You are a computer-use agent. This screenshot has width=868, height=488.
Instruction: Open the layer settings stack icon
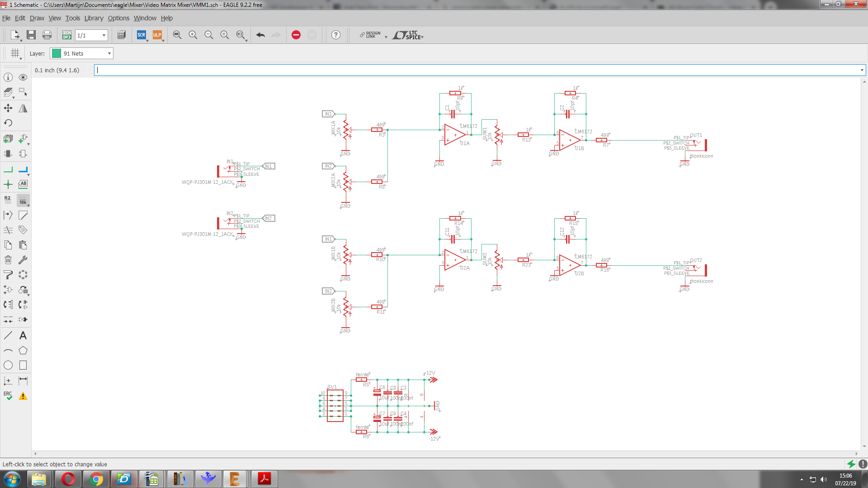tap(8, 93)
